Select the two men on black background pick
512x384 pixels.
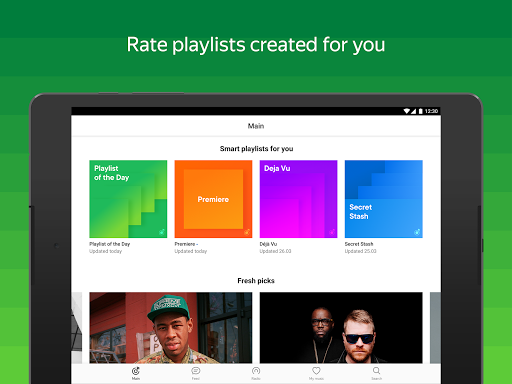pos(341,328)
